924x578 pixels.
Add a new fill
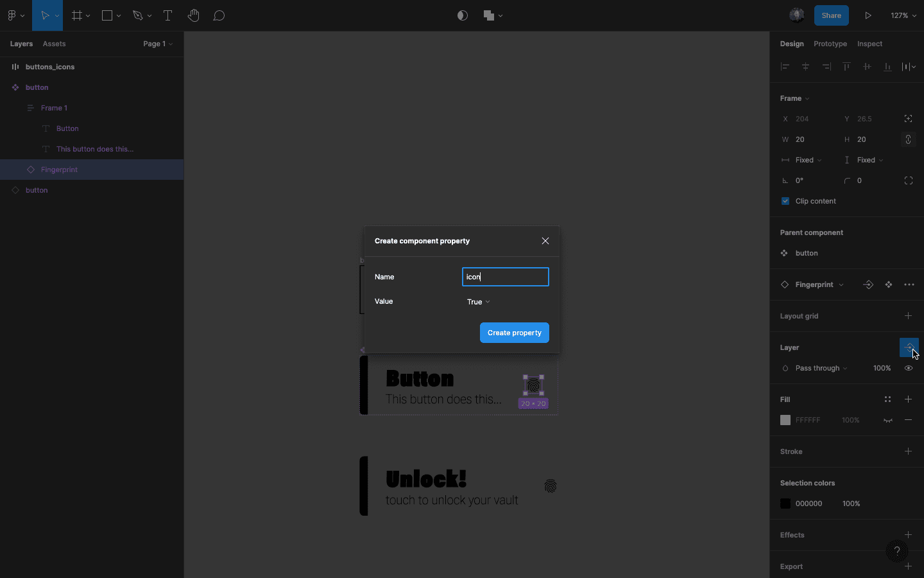(908, 399)
